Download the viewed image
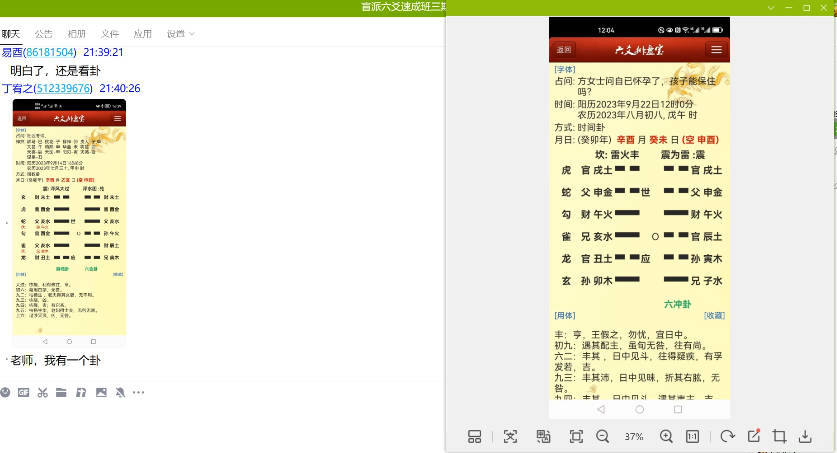This screenshot has width=837, height=453. click(x=805, y=436)
